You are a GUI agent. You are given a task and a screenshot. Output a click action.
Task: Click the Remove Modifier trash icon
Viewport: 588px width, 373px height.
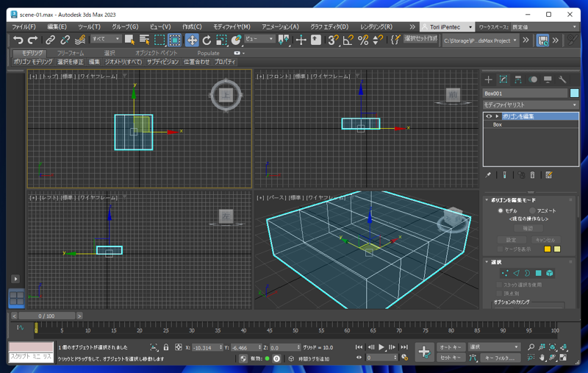532,175
